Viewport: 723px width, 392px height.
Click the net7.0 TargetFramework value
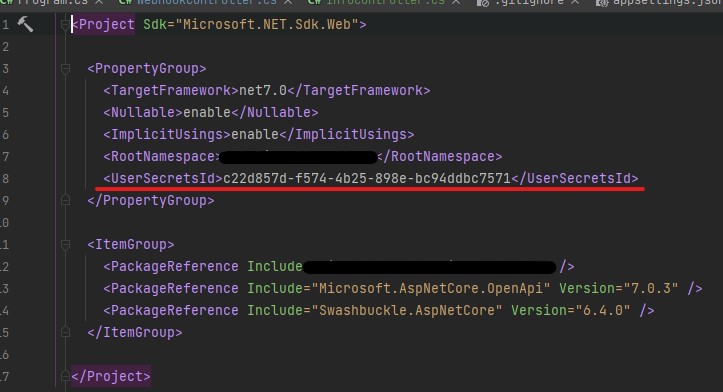263,90
